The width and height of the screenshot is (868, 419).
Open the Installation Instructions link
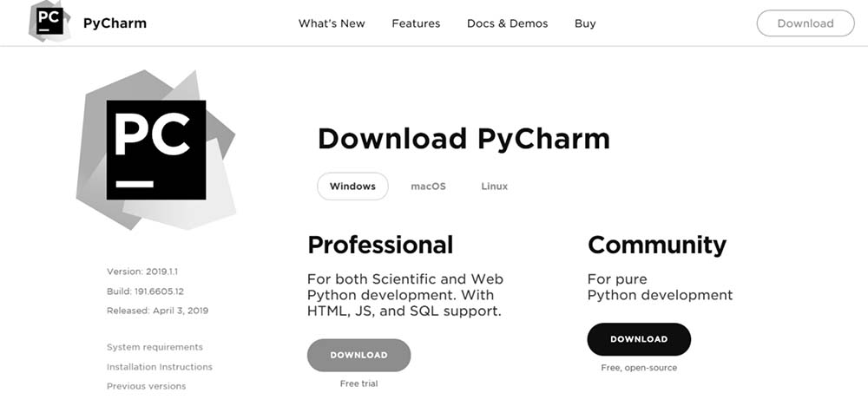(x=160, y=367)
